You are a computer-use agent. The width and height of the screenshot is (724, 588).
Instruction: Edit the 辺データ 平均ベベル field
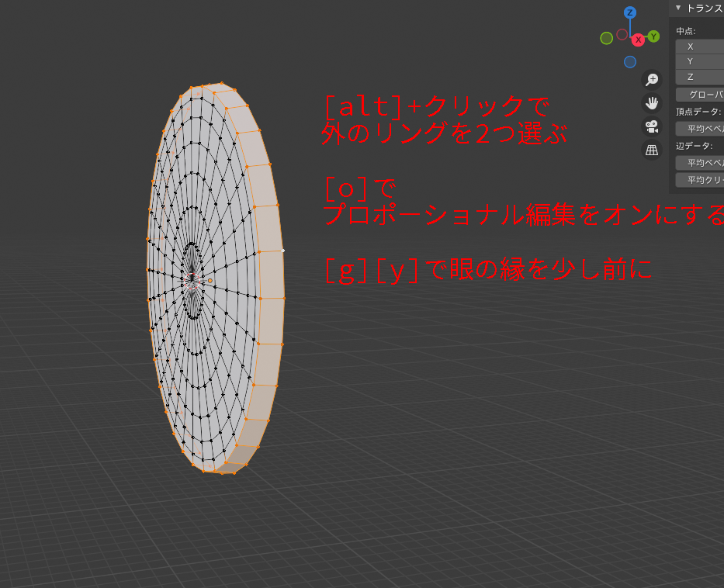[x=702, y=163]
